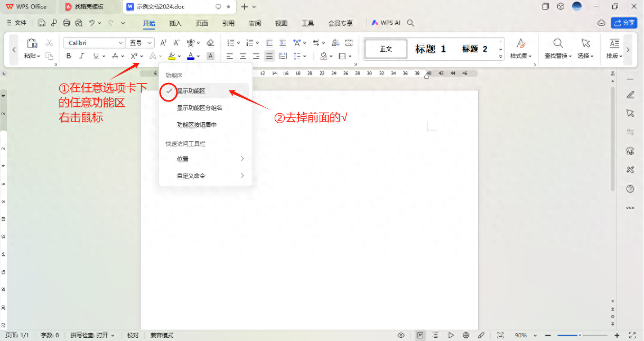Screen dimensions: 644x341
Task: Expand the styles gallery list
Action: (500, 56)
